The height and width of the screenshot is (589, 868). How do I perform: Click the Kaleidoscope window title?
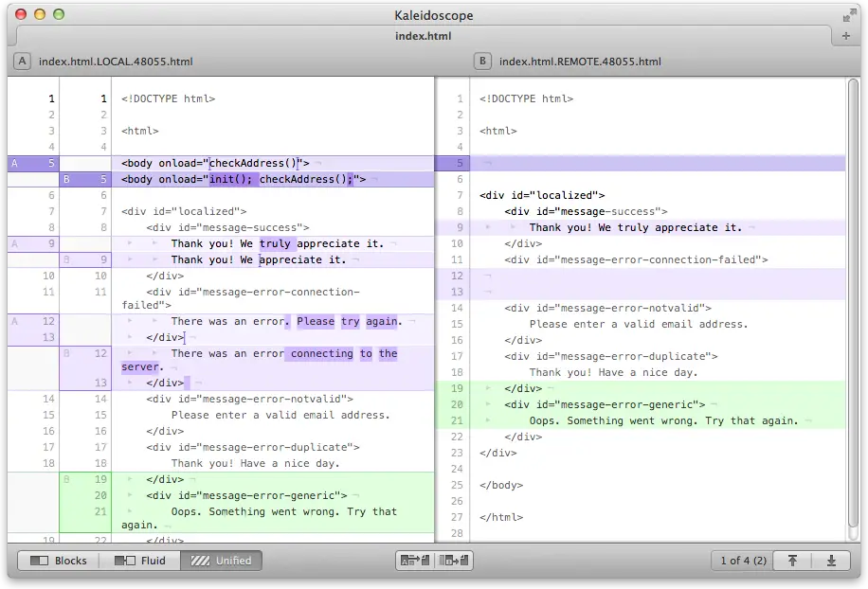[x=433, y=15]
